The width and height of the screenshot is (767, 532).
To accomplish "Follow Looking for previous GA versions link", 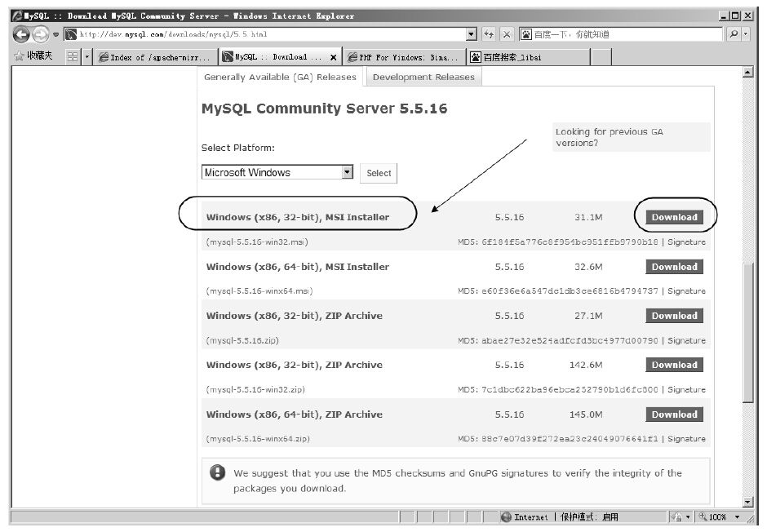I will coord(609,137).
